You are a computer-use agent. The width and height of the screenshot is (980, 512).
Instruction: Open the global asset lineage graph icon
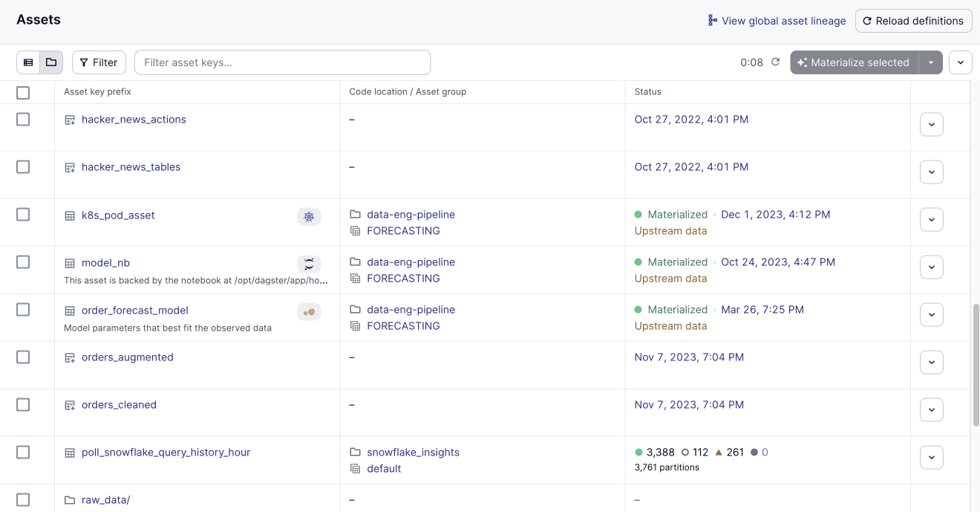[x=711, y=21]
